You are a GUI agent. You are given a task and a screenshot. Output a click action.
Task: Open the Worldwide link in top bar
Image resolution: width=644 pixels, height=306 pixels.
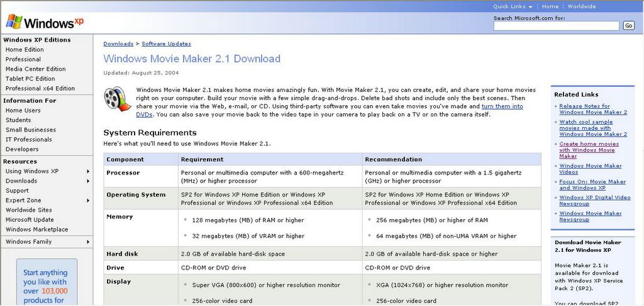point(581,6)
